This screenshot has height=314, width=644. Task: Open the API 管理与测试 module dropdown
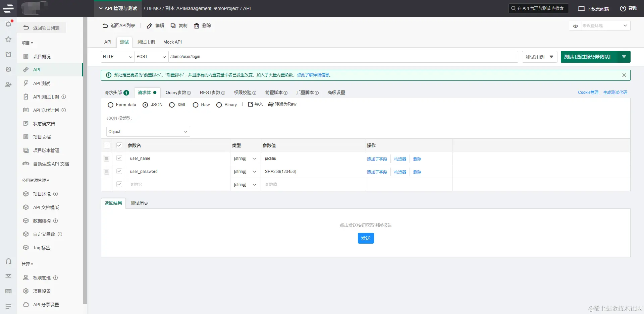tap(118, 8)
